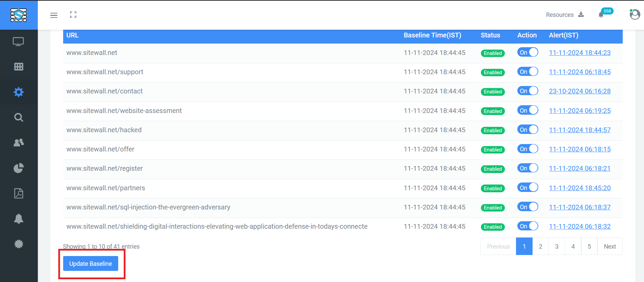Go to pagination page 5
Viewport: 644px width, 282px height.
pos(589,246)
